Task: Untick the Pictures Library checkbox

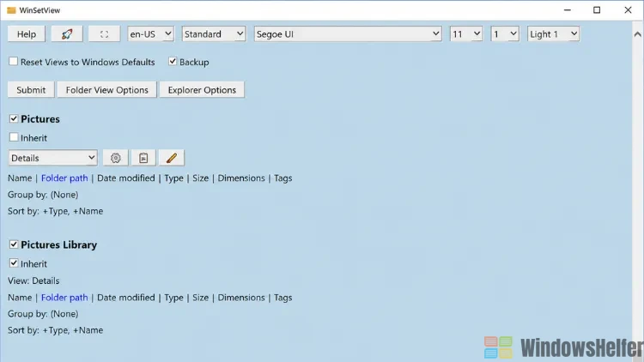Action: [14, 244]
